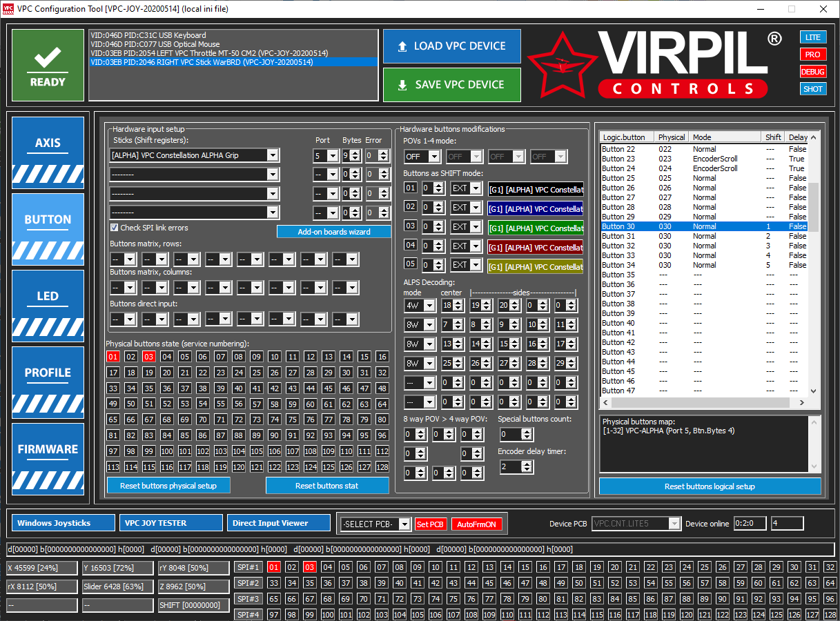Viewport: 840px width, 621px height.
Task: Click the horizontal scrollbar right arrow in the button list
Action: pos(801,402)
